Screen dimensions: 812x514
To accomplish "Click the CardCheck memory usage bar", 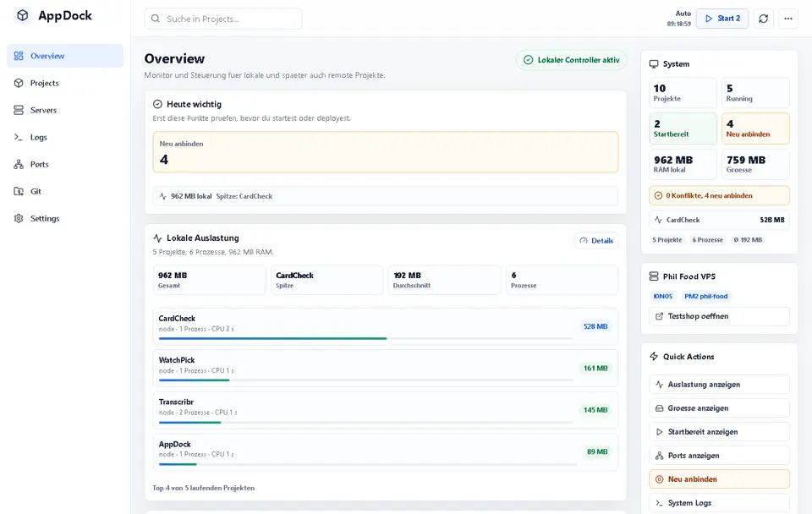I will click(365, 338).
